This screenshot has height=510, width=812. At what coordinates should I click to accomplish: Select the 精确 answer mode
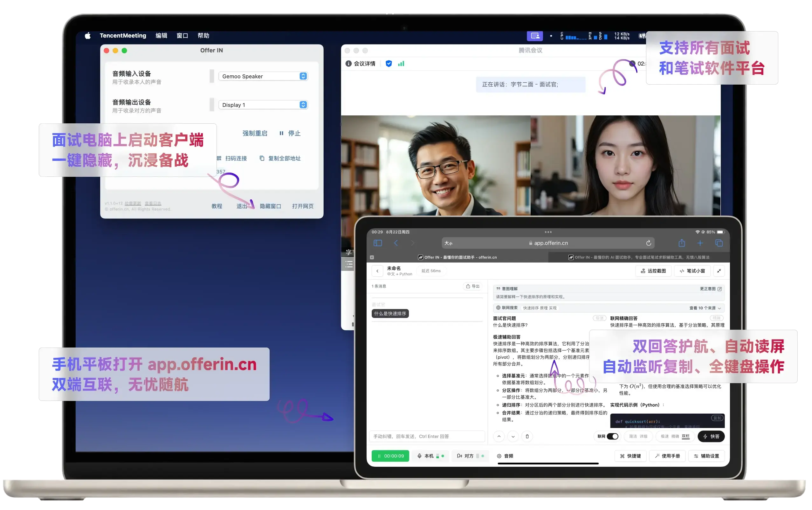[x=675, y=437]
